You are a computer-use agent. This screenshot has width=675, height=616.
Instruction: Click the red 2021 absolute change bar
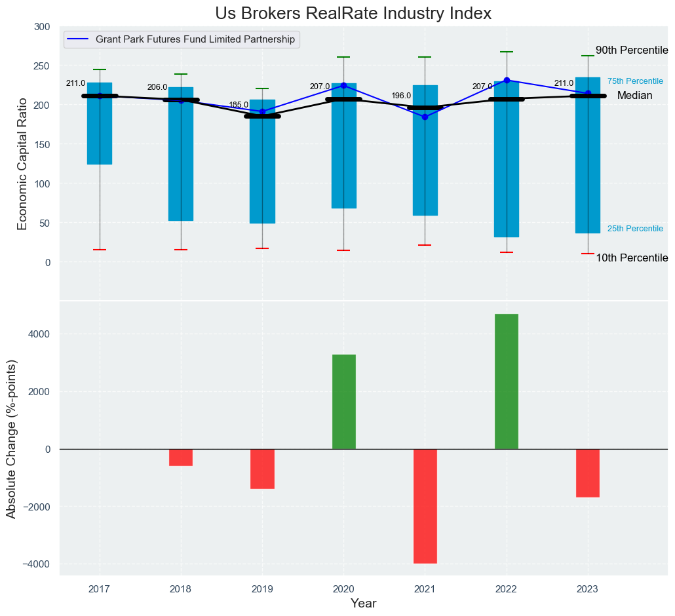click(x=425, y=506)
